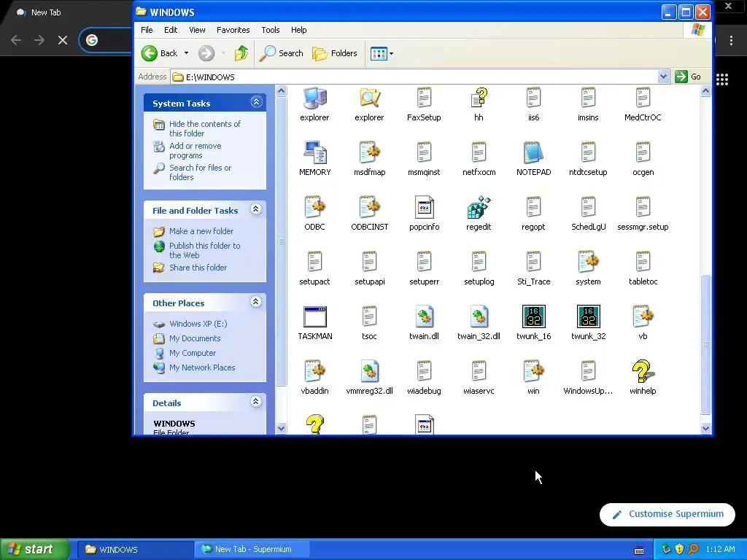Select the WindowsUp... log file
The height and width of the screenshot is (560, 747).
pyautogui.click(x=589, y=371)
